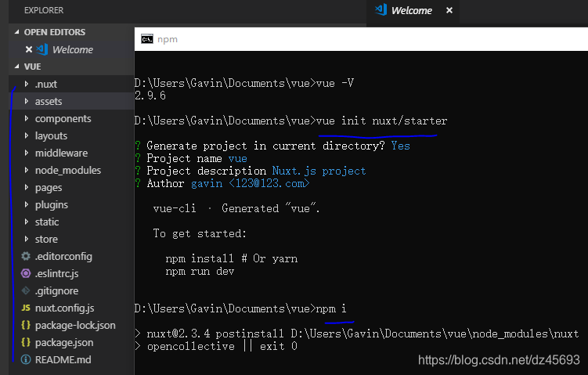
Task: Open the .eslintrc.js file
Action: 71,274
